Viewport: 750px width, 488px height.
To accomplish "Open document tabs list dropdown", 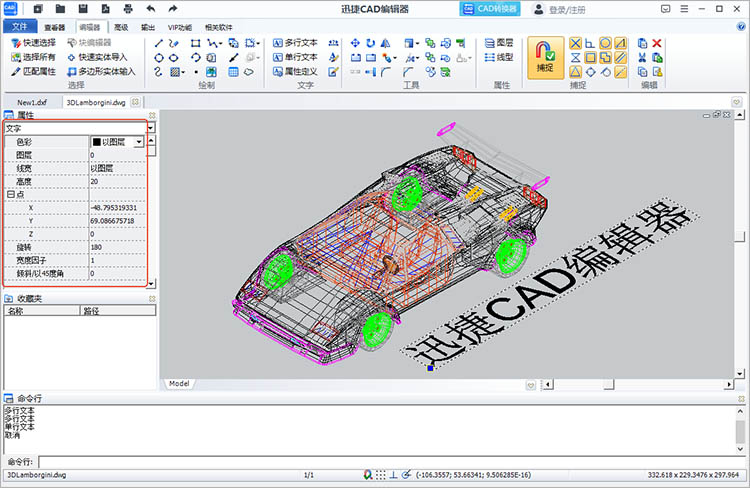I will click(737, 102).
